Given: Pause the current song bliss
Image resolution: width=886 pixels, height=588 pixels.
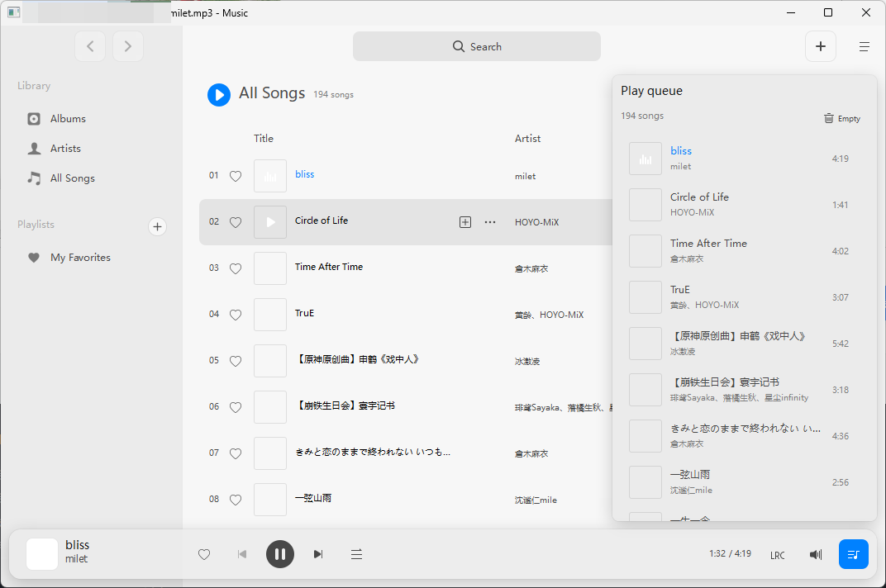Looking at the screenshot, I should point(279,554).
